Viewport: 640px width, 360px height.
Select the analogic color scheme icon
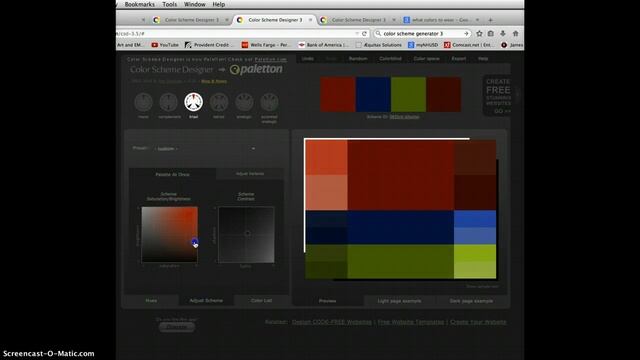click(x=244, y=102)
